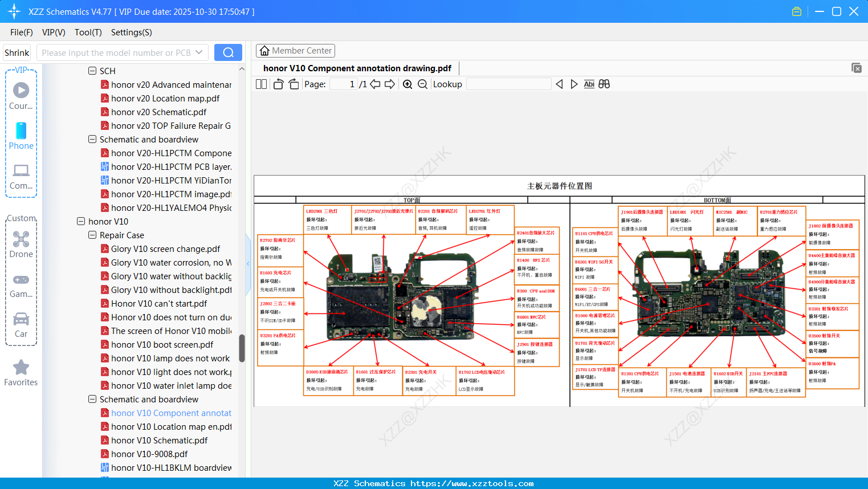The height and width of the screenshot is (489, 868).
Task: Open the Game console category
Action: 21,285
